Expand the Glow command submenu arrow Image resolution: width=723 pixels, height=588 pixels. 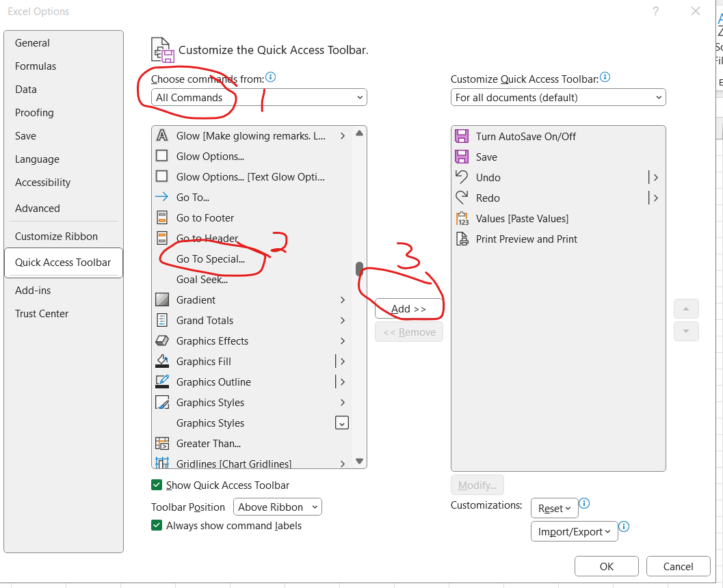(343, 135)
